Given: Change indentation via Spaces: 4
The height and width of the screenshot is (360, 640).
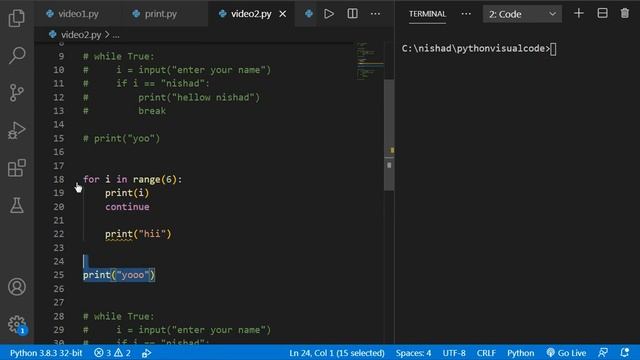Looking at the screenshot, I should click(x=413, y=353).
